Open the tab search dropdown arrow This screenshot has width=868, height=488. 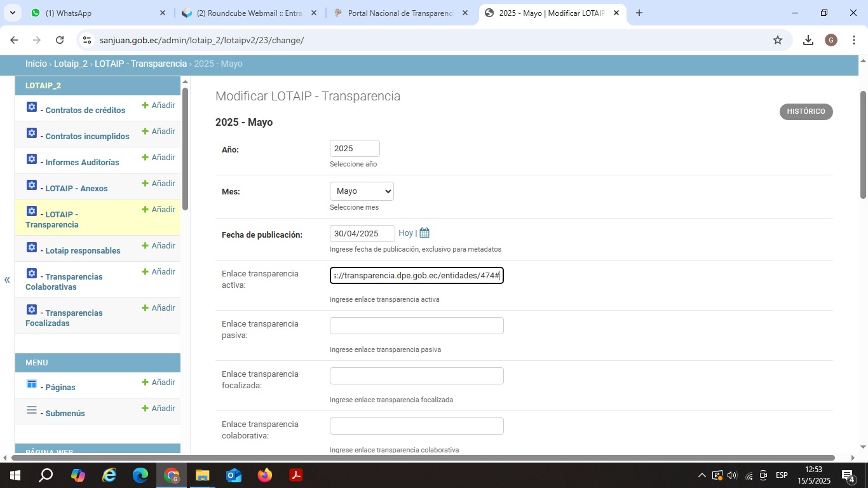12,13
